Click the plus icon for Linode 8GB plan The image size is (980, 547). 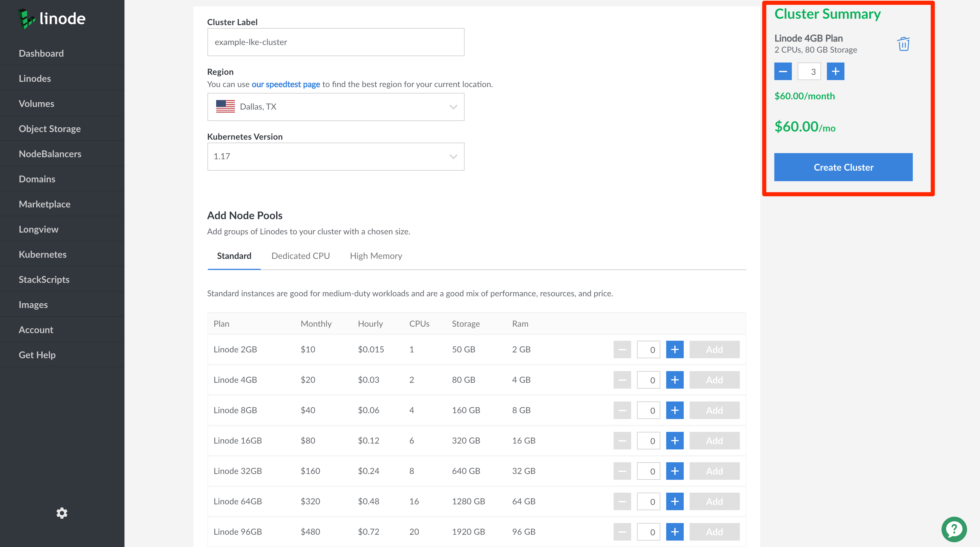point(674,410)
